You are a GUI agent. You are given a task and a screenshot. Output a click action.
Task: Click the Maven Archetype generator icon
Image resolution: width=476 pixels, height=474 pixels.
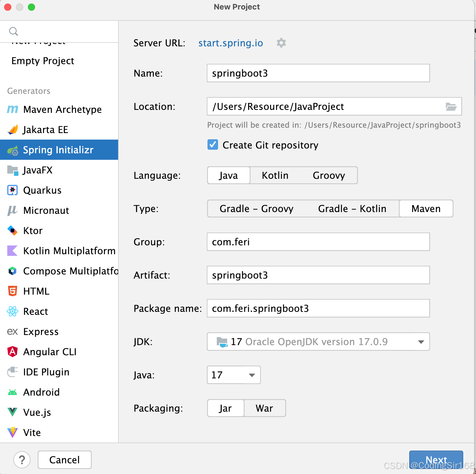[x=12, y=110]
